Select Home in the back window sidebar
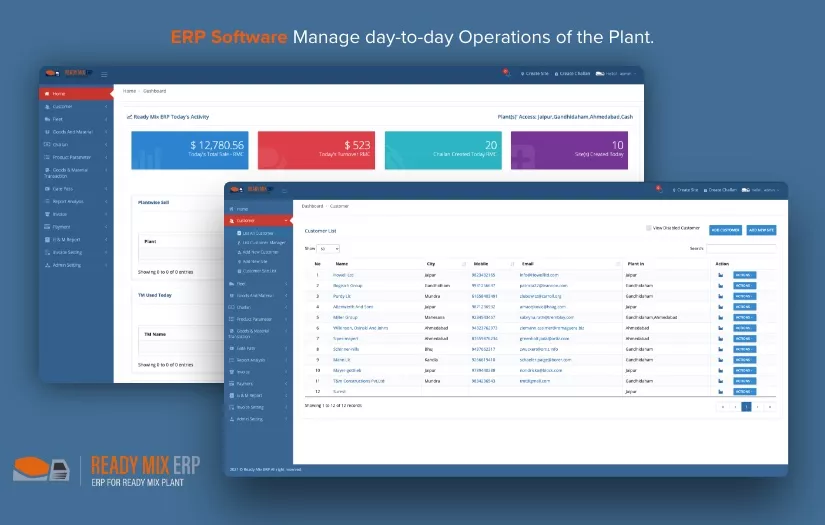 [76, 94]
